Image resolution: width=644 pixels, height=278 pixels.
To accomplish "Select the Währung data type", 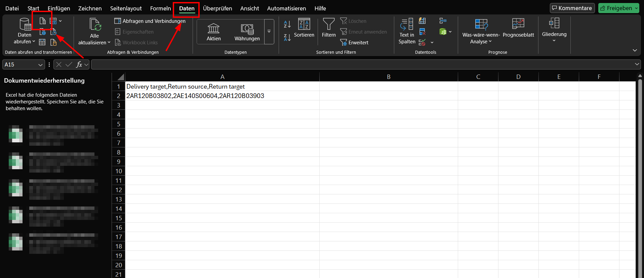I will coord(247,32).
